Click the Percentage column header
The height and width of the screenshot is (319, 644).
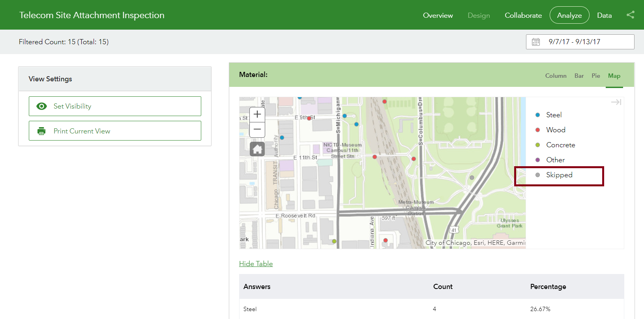point(548,287)
